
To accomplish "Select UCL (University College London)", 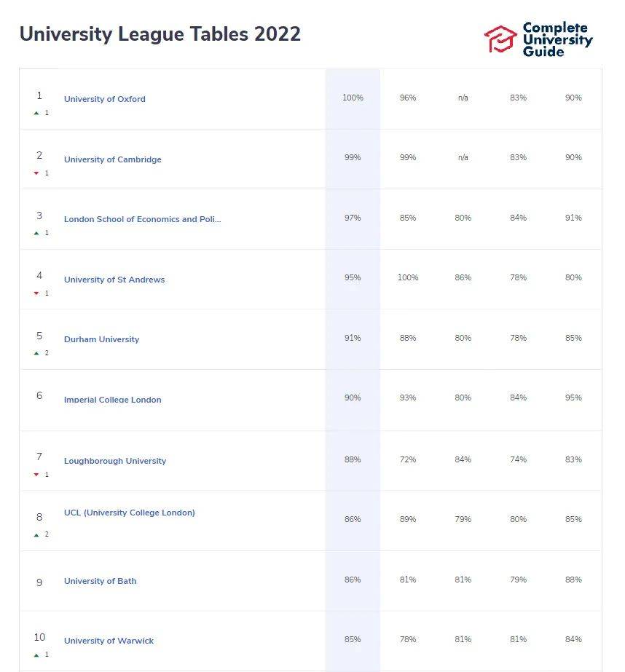I will 130,513.
